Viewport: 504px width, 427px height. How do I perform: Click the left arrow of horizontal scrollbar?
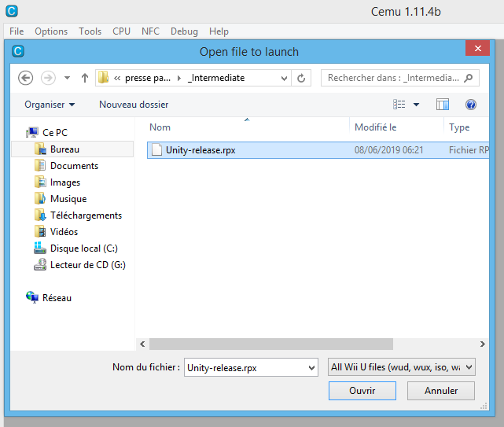[x=142, y=344]
